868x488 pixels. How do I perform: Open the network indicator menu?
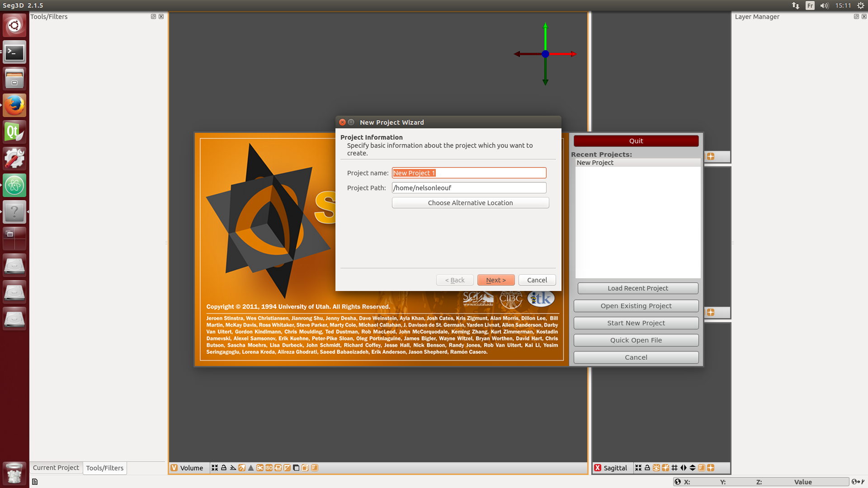[x=796, y=5]
